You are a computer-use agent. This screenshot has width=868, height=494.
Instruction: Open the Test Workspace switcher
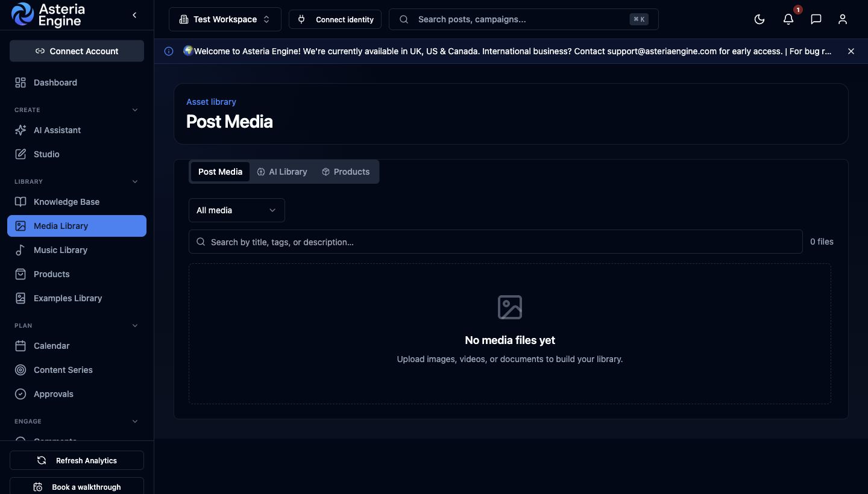click(x=225, y=19)
